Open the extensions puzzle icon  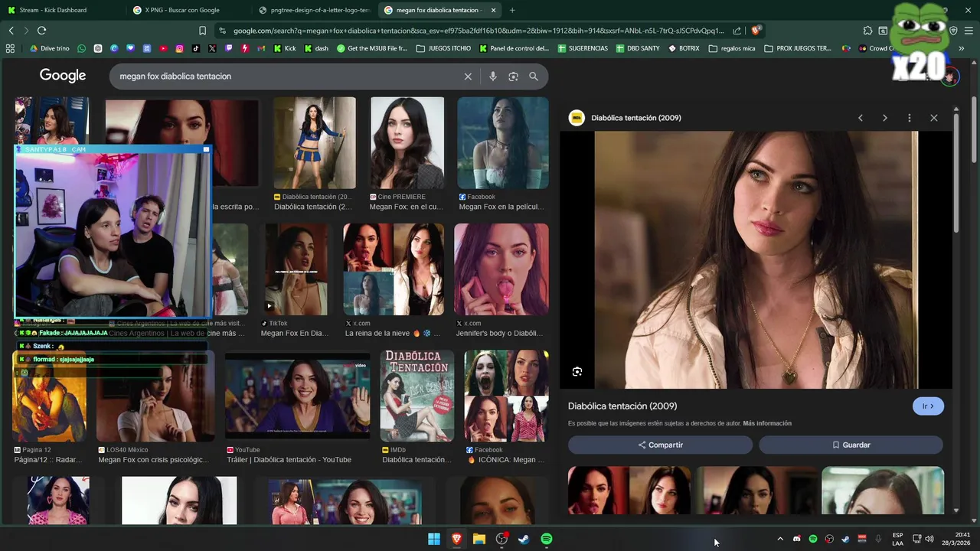click(x=867, y=31)
